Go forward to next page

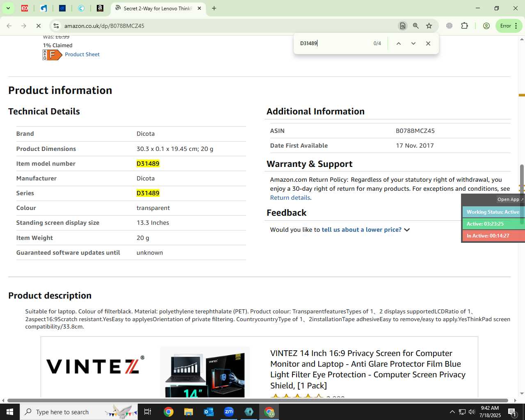click(x=24, y=26)
